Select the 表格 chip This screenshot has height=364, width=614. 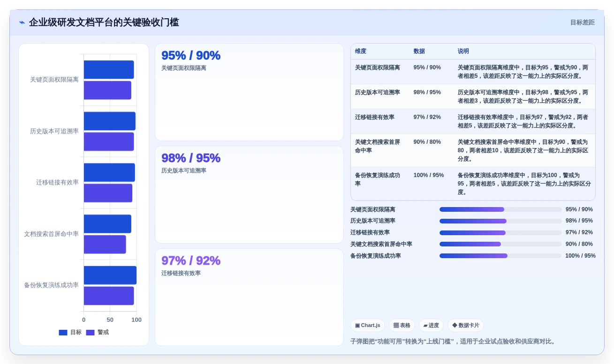[402, 325]
